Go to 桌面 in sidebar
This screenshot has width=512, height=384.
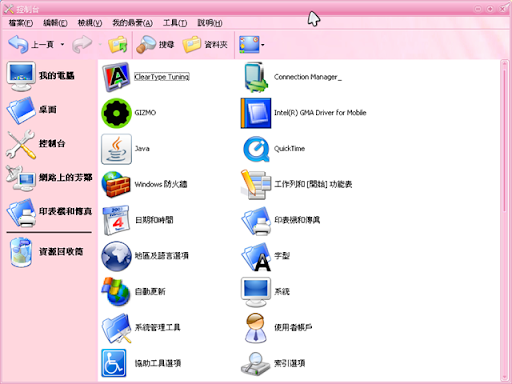[32, 110]
